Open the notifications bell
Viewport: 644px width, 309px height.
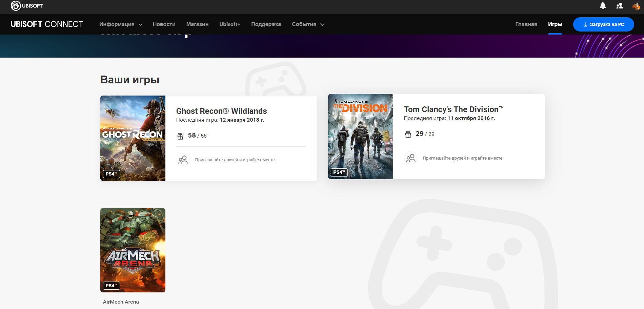tap(603, 6)
